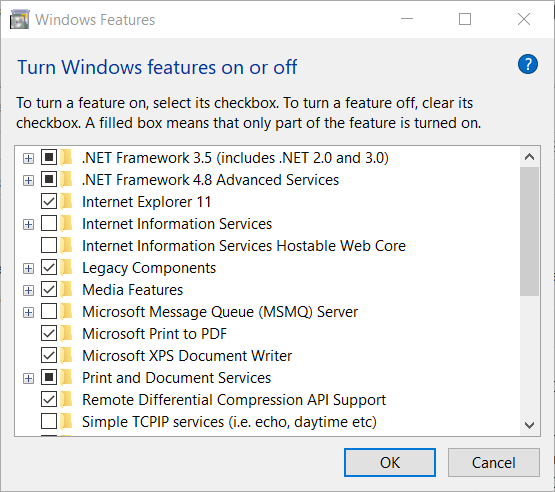Click folder icon beside Media Features

pos(66,290)
